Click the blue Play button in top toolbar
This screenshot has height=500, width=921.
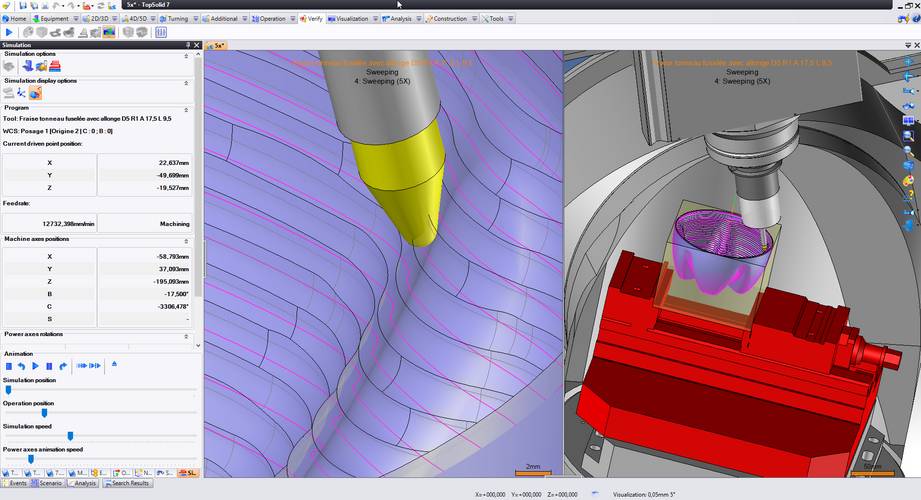coord(9,32)
